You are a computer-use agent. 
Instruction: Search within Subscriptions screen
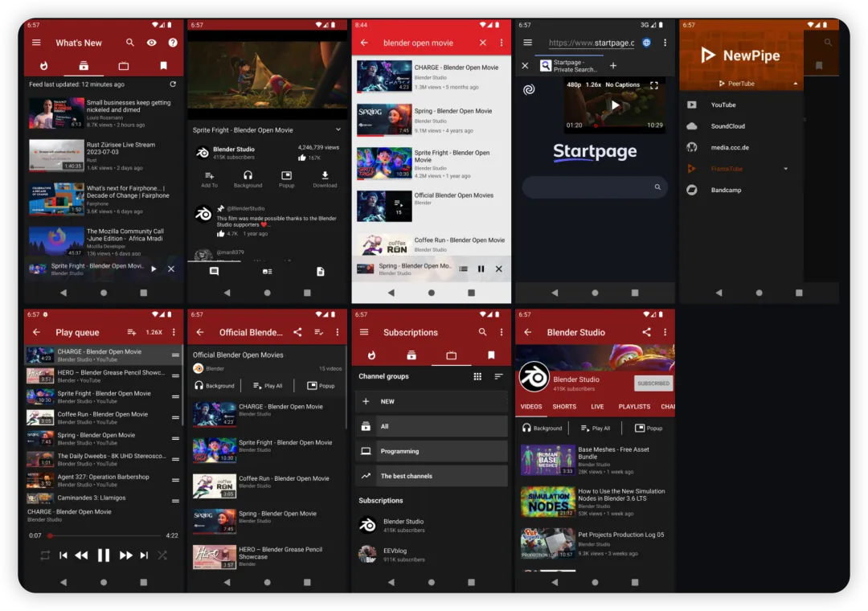(483, 332)
